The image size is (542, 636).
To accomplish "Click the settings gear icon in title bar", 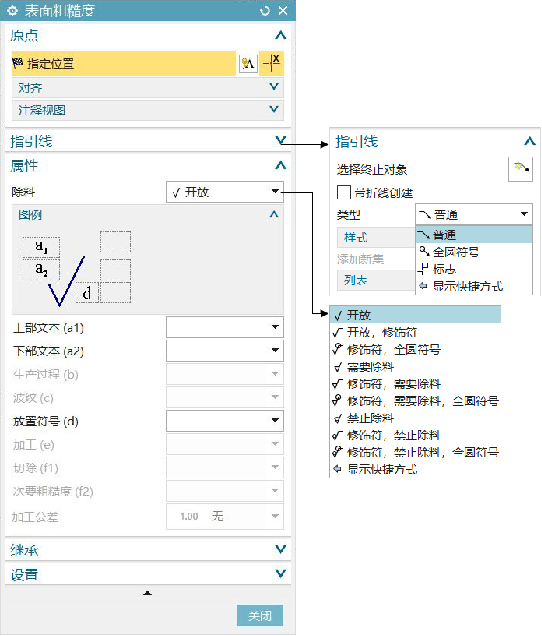I will click(13, 11).
